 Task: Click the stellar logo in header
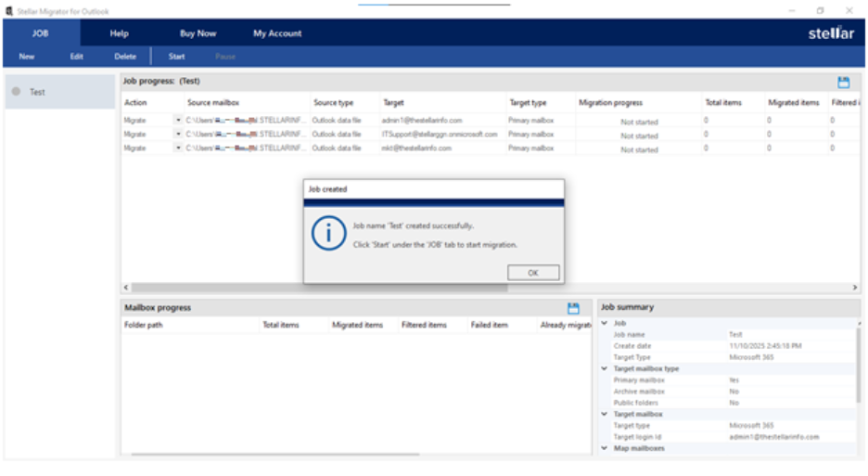[x=831, y=33]
